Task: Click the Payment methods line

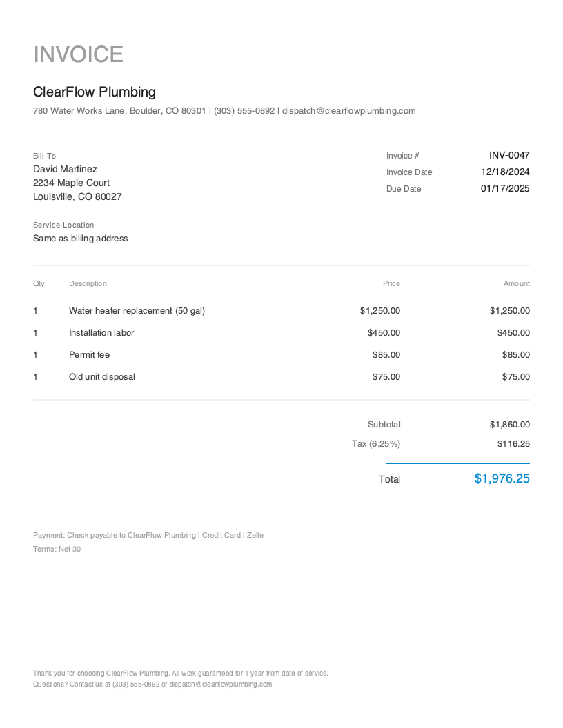Action: tap(148, 536)
